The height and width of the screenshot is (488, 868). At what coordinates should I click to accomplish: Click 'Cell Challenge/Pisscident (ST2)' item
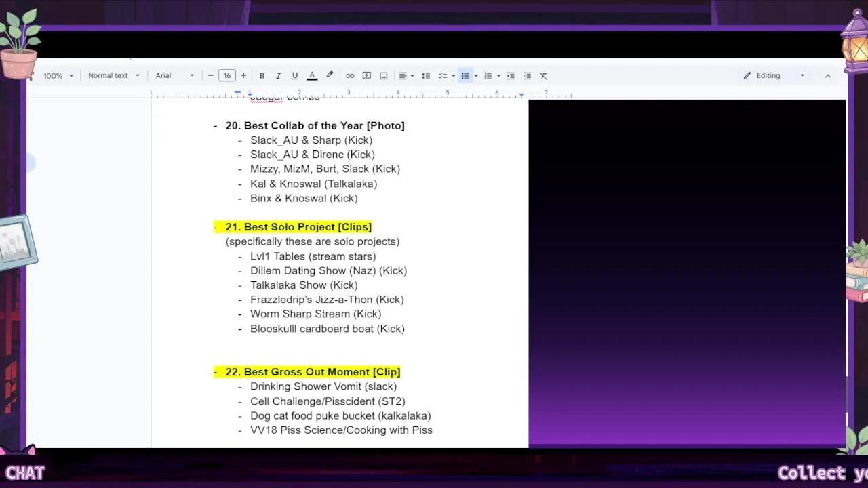[x=328, y=401]
